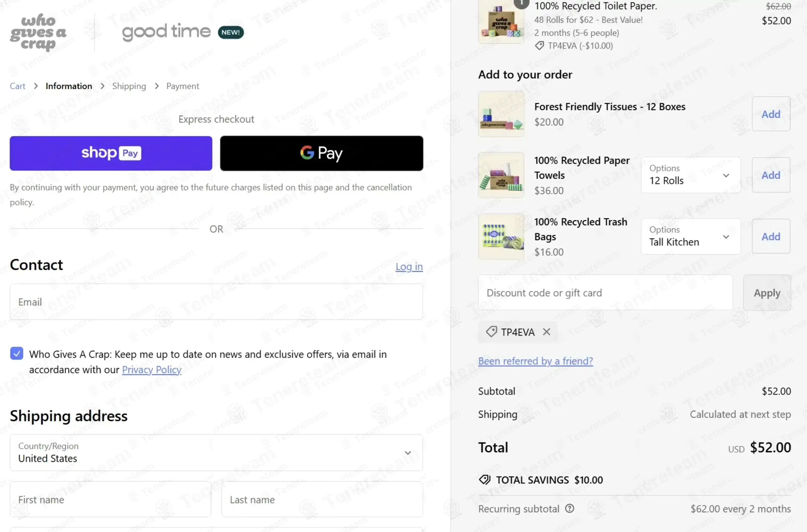Go back to Cart breadcrumb
807x532 pixels.
pyautogui.click(x=17, y=86)
